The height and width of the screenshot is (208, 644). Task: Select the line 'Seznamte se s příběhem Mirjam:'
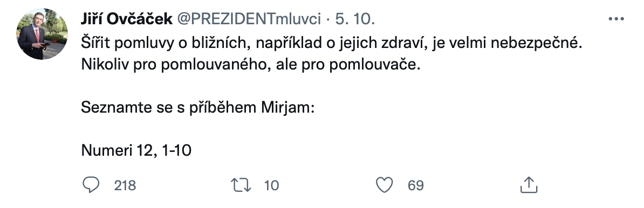coord(198,108)
